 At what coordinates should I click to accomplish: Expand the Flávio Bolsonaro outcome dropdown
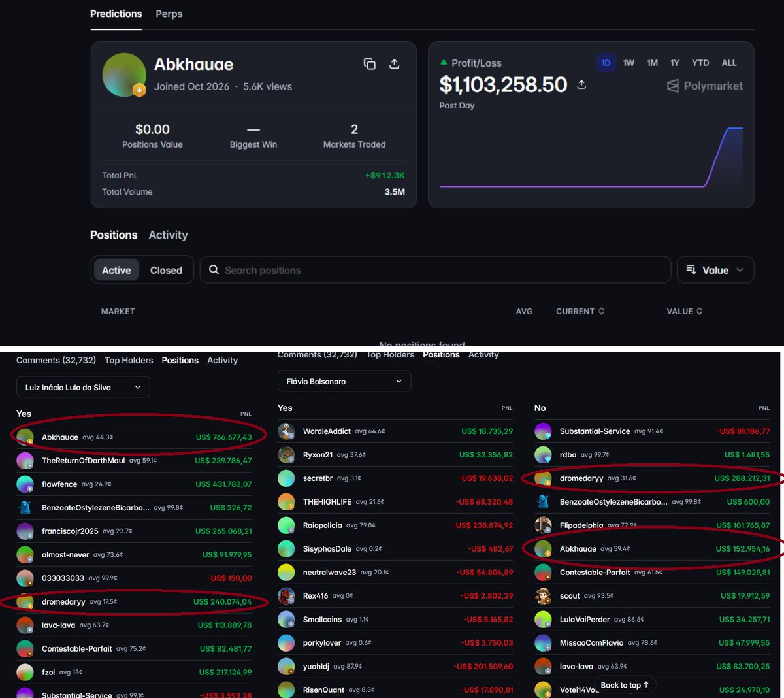tap(344, 381)
